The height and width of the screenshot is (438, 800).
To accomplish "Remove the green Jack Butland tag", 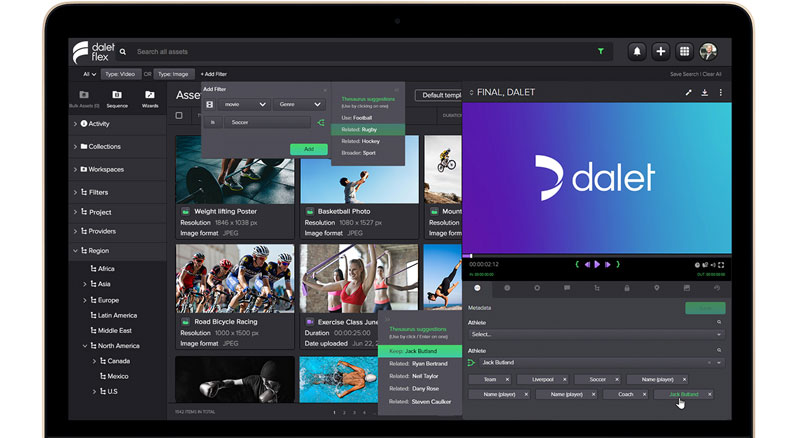I will (709, 394).
